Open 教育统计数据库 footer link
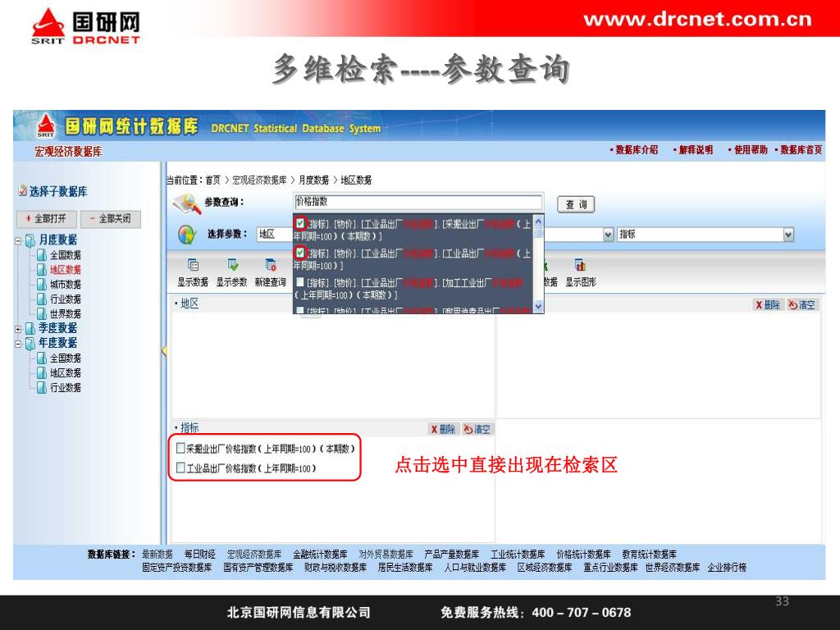Image resolution: width=840 pixels, height=630 pixels. pos(650,554)
